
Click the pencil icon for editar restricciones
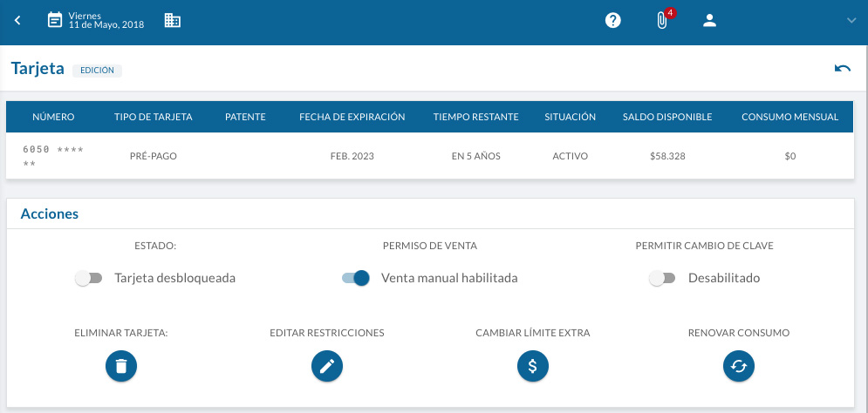(x=327, y=366)
